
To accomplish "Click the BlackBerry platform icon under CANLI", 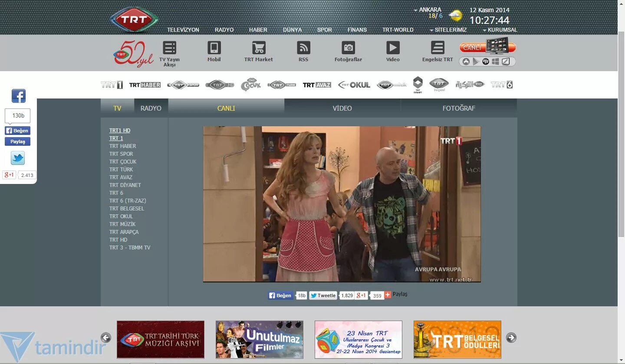I will [486, 62].
